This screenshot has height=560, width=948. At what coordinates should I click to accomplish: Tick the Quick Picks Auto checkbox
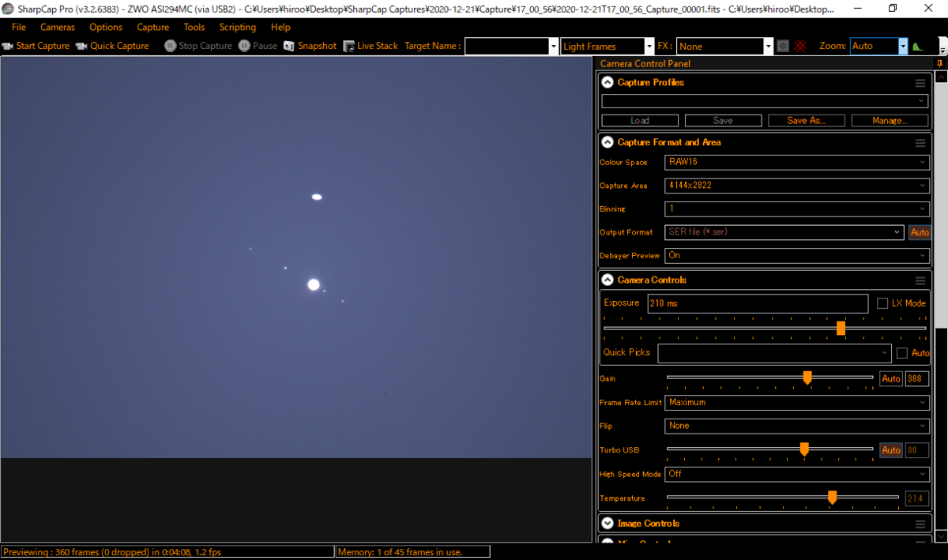(x=902, y=353)
